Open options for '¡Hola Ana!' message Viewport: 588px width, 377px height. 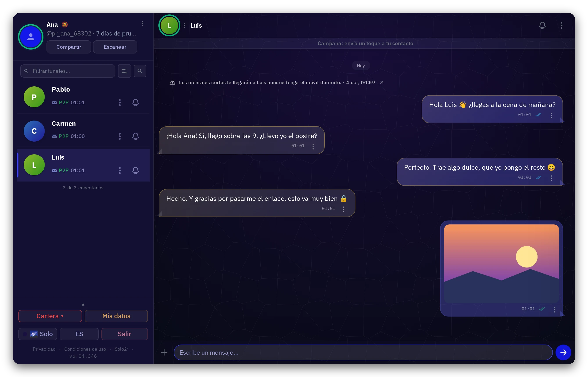click(x=313, y=146)
